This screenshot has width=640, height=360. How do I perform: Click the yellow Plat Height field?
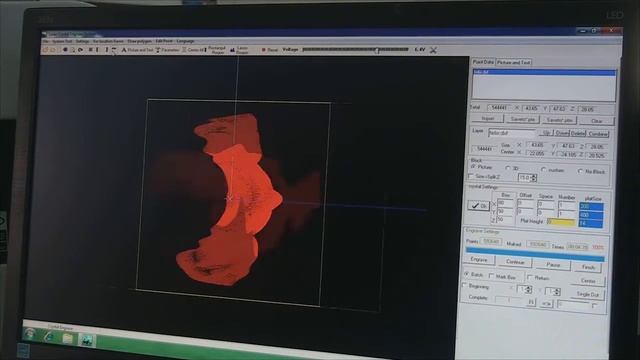pyautogui.click(x=561, y=222)
